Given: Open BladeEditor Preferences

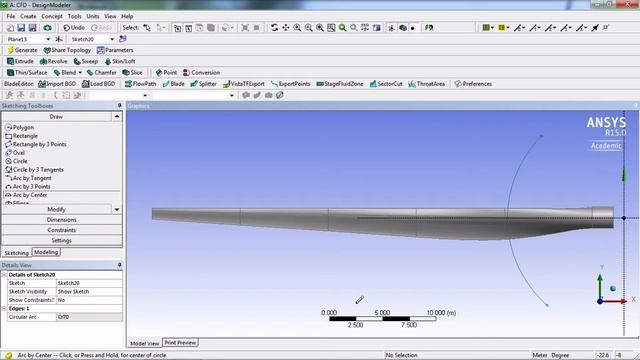Looking at the screenshot, I should coord(473,84).
